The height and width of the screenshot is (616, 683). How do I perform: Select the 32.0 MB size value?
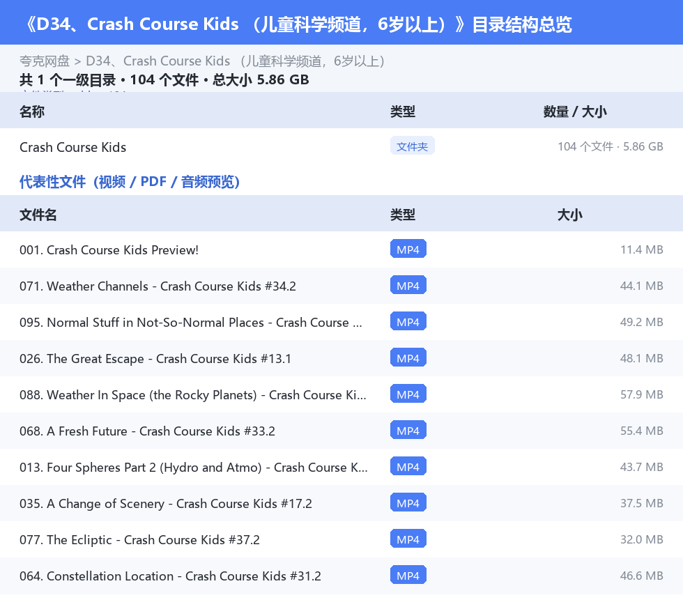642,539
